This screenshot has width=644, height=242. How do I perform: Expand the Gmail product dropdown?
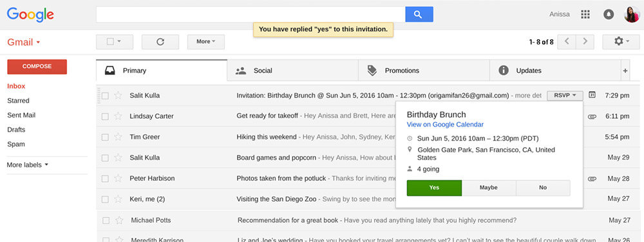[23, 43]
